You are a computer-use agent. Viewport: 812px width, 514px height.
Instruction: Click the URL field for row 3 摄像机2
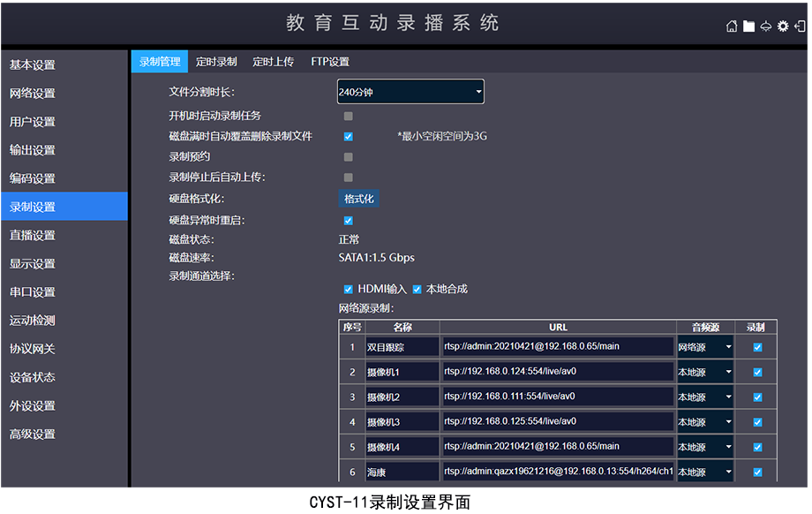[x=558, y=397]
